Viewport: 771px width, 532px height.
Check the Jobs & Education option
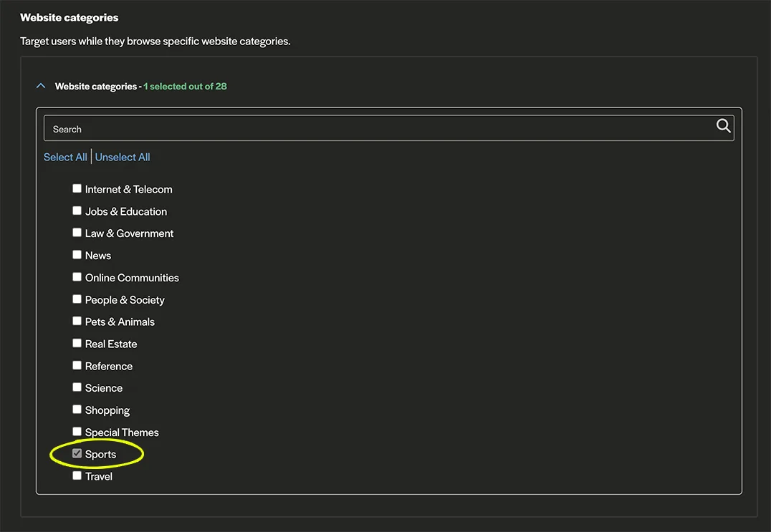(x=77, y=210)
